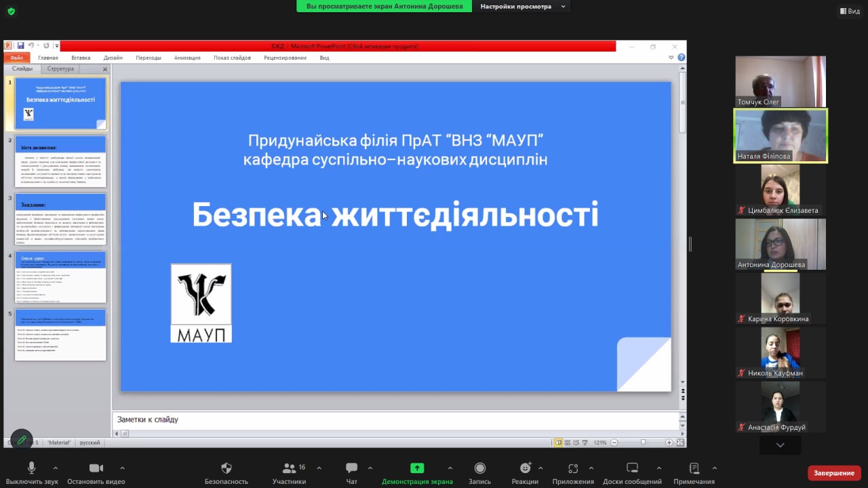Click the PowerPoint help question mark icon
Screen dimensions: 868x488
(682, 58)
